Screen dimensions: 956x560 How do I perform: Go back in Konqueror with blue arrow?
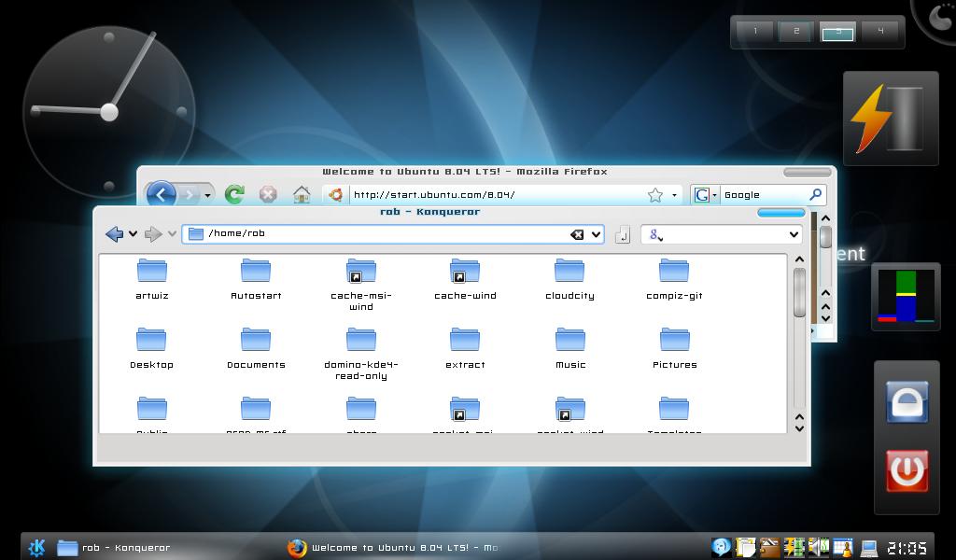pos(114,234)
